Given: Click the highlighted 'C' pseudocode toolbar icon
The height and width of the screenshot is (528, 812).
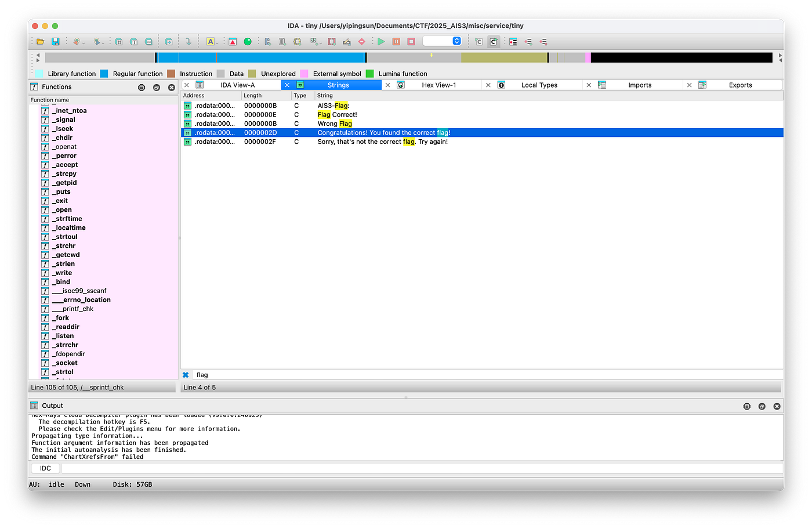Looking at the screenshot, I should [x=494, y=42].
